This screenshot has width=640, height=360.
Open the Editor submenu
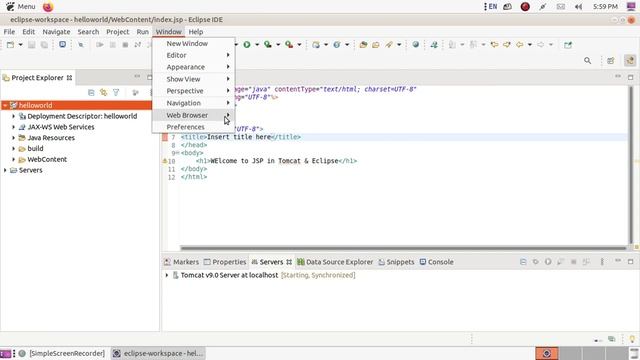coord(193,55)
